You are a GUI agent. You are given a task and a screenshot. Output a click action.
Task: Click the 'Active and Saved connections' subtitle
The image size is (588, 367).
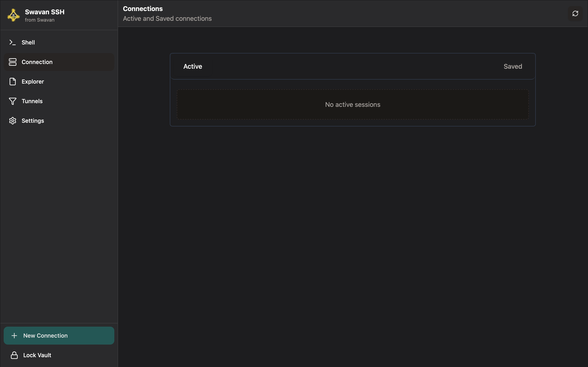(167, 18)
